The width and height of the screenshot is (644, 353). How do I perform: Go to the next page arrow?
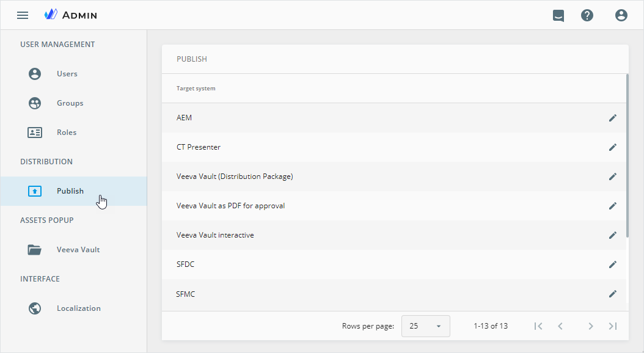click(x=590, y=326)
